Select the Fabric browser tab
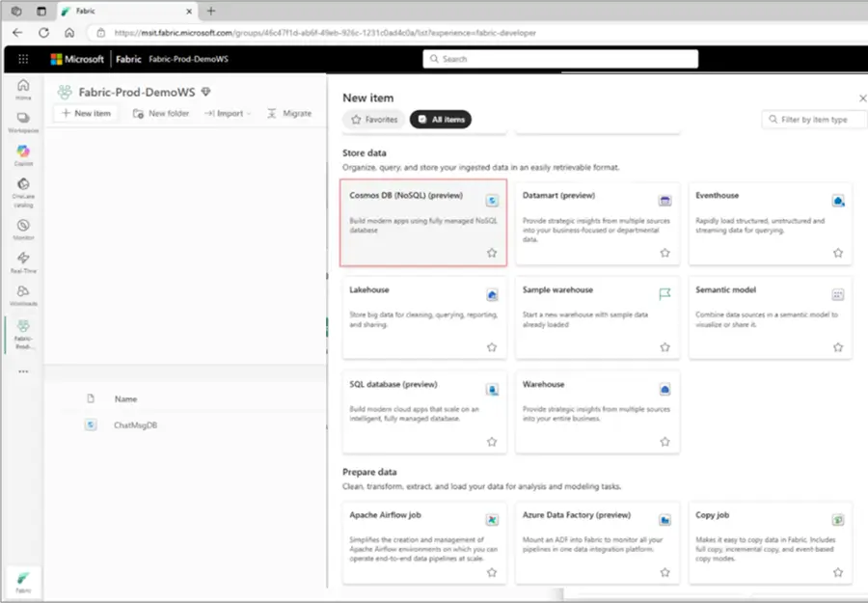 point(127,11)
